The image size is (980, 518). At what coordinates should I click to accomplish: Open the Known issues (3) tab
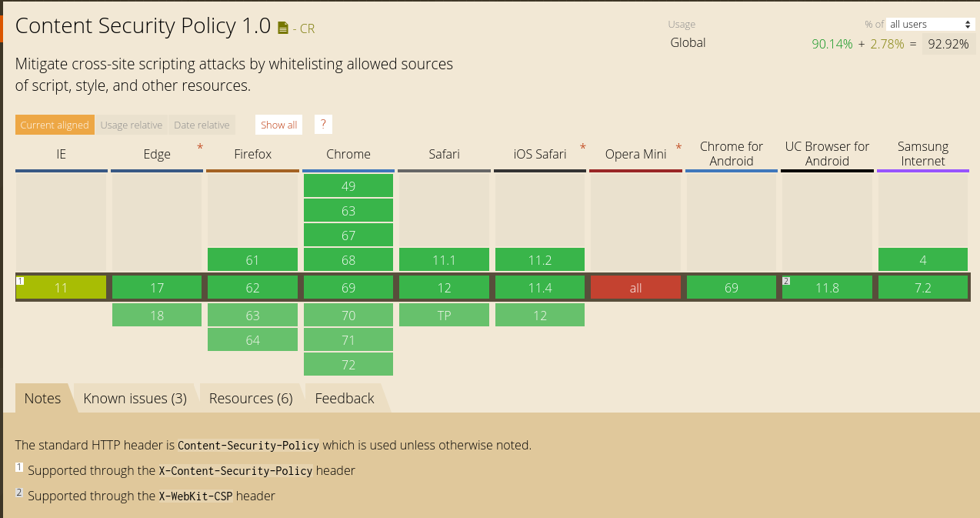click(135, 398)
